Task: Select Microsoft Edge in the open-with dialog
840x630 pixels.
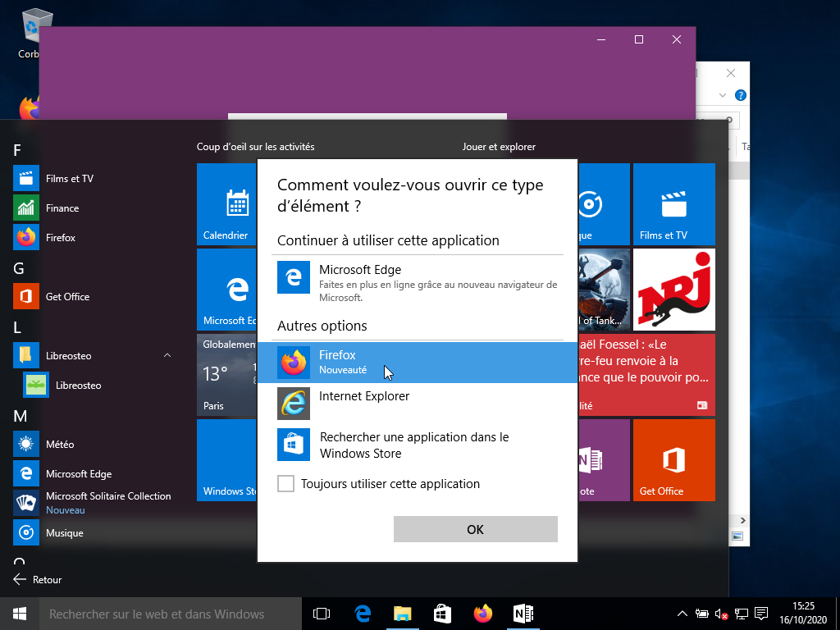Action: point(418,282)
